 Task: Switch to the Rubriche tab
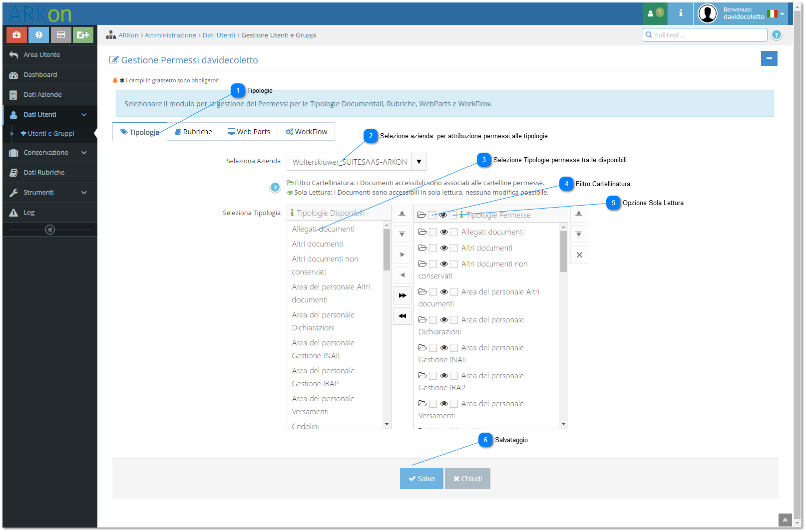point(194,132)
